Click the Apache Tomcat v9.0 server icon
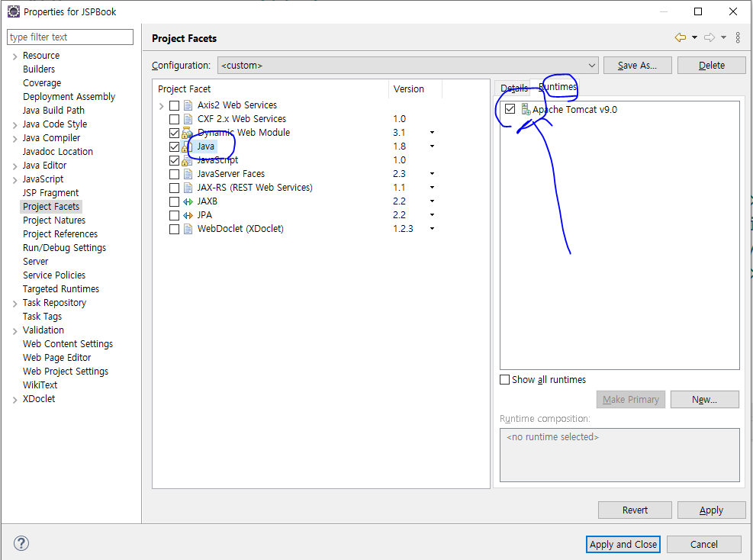Viewport: 753px width, 560px height. [x=526, y=110]
